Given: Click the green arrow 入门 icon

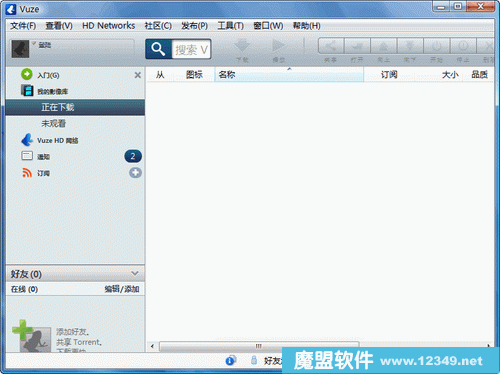Looking at the screenshot, I should tap(27, 74).
